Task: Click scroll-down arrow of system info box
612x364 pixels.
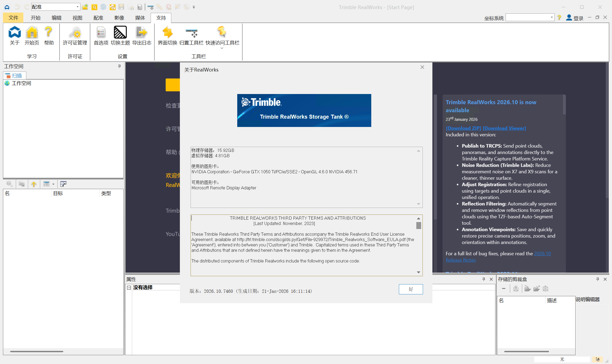Action: point(418,204)
